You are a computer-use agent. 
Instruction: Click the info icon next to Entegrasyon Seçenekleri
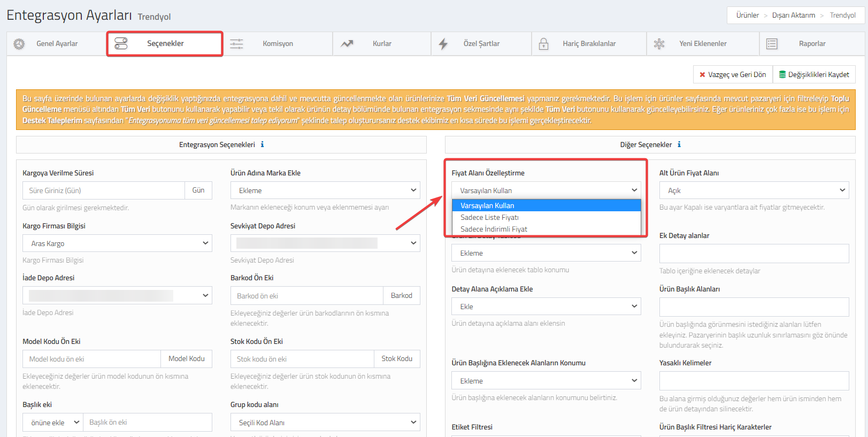point(262,144)
